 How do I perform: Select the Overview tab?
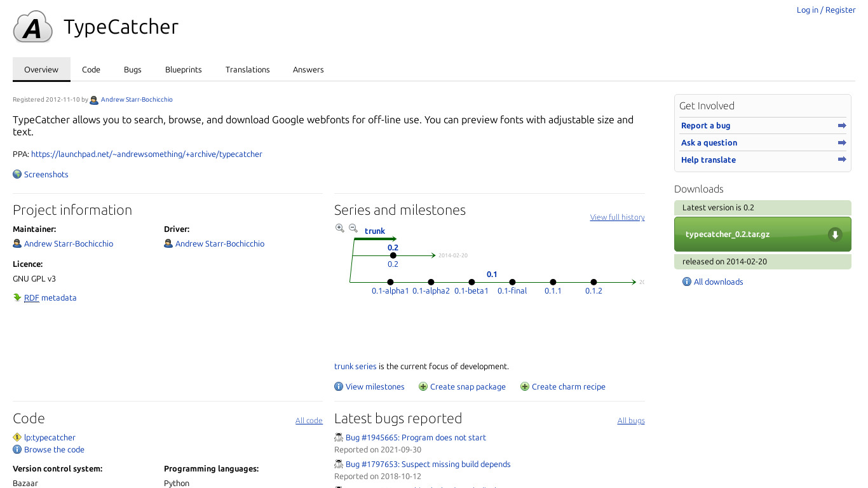pyautogui.click(x=41, y=69)
